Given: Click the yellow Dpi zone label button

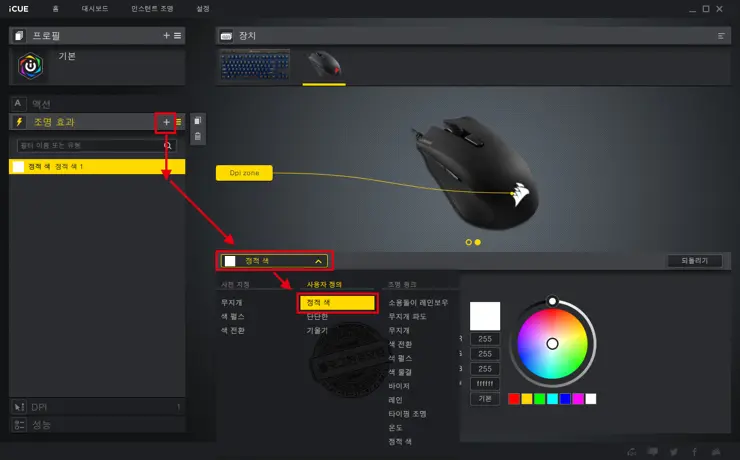Looking at the screenshot, I should point(244,173).
